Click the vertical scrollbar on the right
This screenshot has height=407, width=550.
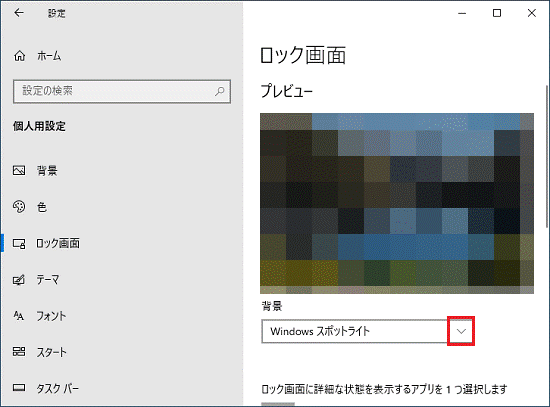[x=546, y=156]
